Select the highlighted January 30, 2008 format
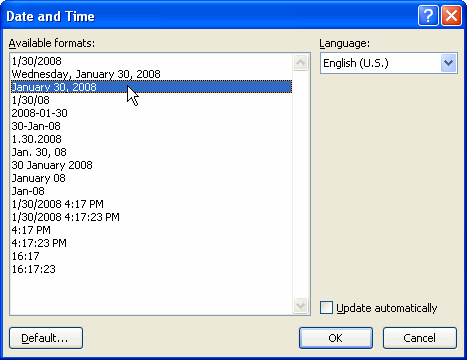 152,87
